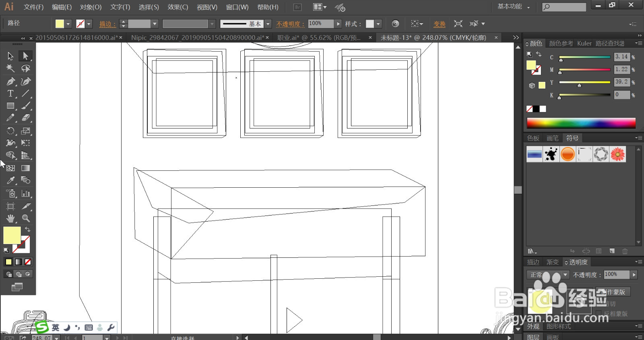Choose the red flower symbol
The width and height of the screenshot is (644, 340).
(617, 154)
